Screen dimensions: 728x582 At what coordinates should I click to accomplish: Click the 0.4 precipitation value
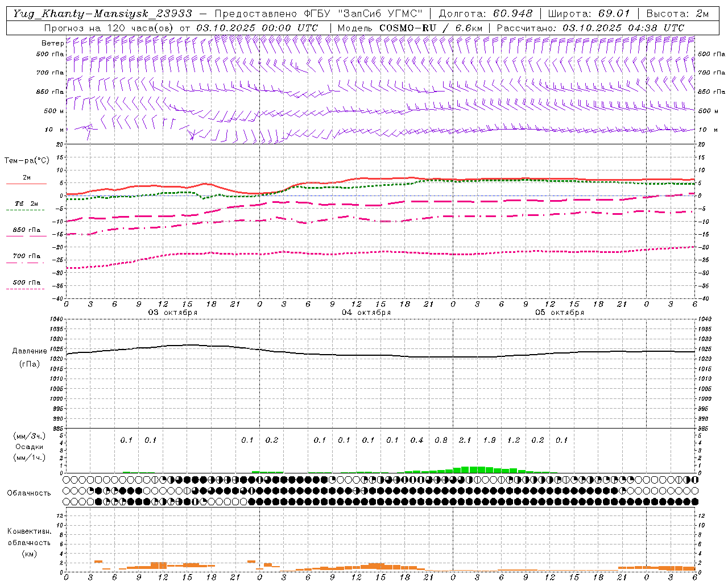[x=417, y=440]
